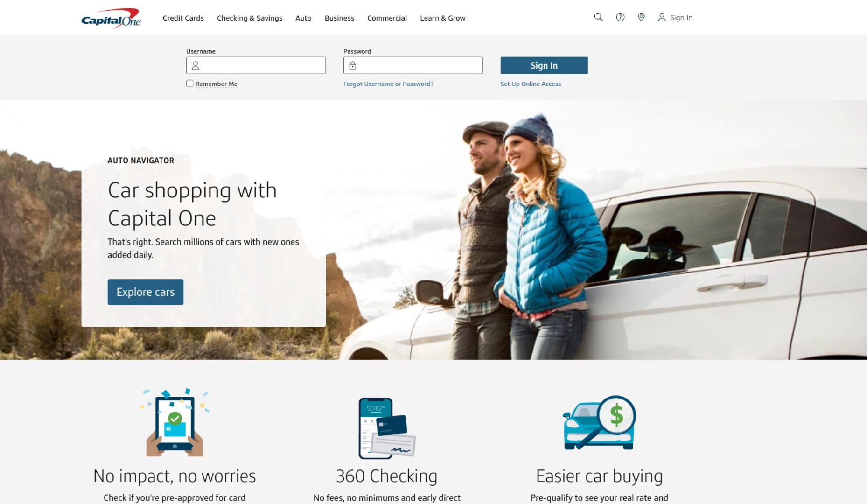Screen dimensions: 867x504
Task: Follow Forgot Username or Password link
Action: [388, 84]
